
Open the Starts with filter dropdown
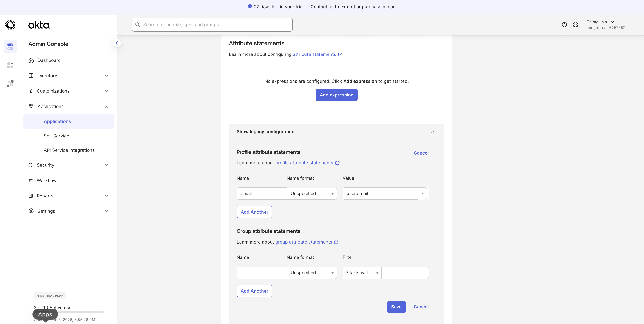click(362, 273)
